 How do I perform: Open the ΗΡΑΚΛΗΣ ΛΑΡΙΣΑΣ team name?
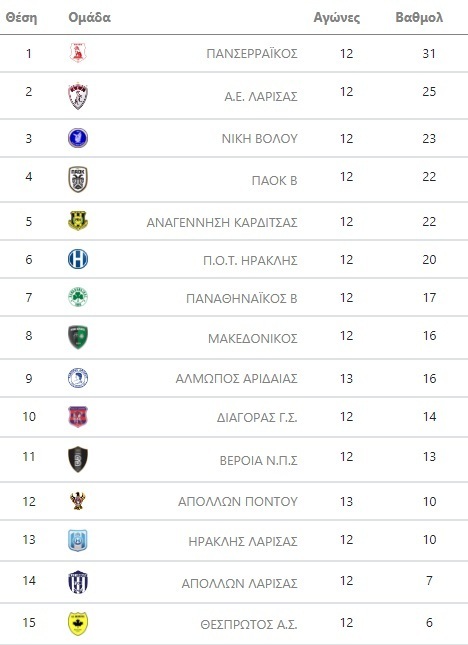[243, 541]
